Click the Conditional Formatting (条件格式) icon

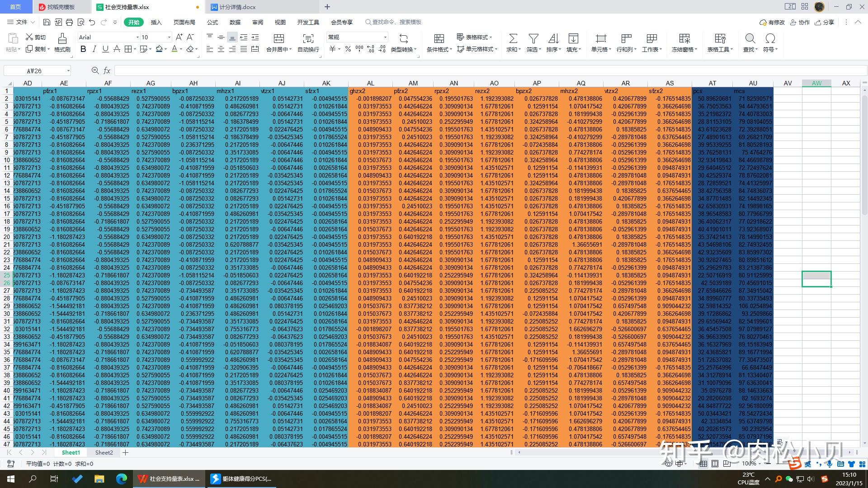439,38
